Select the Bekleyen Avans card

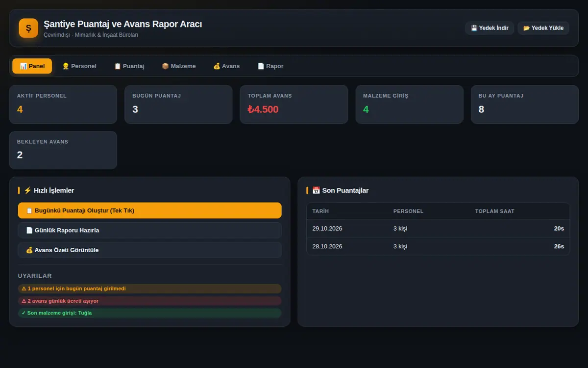(x=63, y=150)
